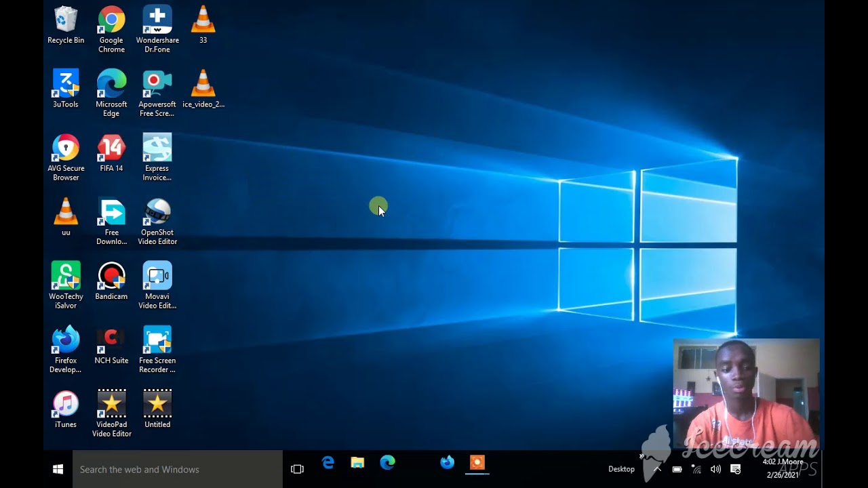Launch new Microsoft Edge from the taskbar
Image resolution: width=868 pixels, height=488 pixels.
[x=387, y=463]
